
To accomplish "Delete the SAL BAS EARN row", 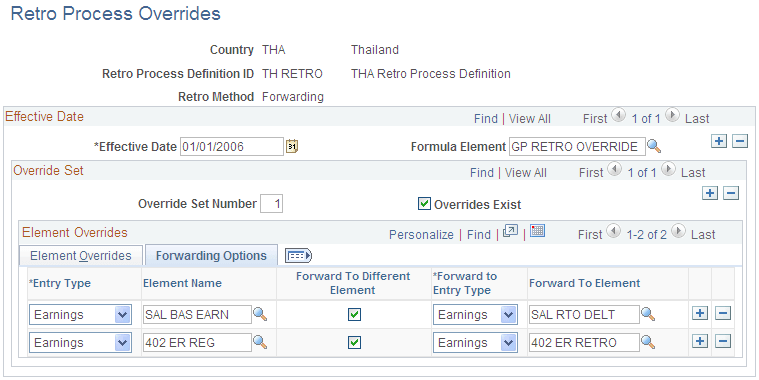I will [x=723, y=313].
